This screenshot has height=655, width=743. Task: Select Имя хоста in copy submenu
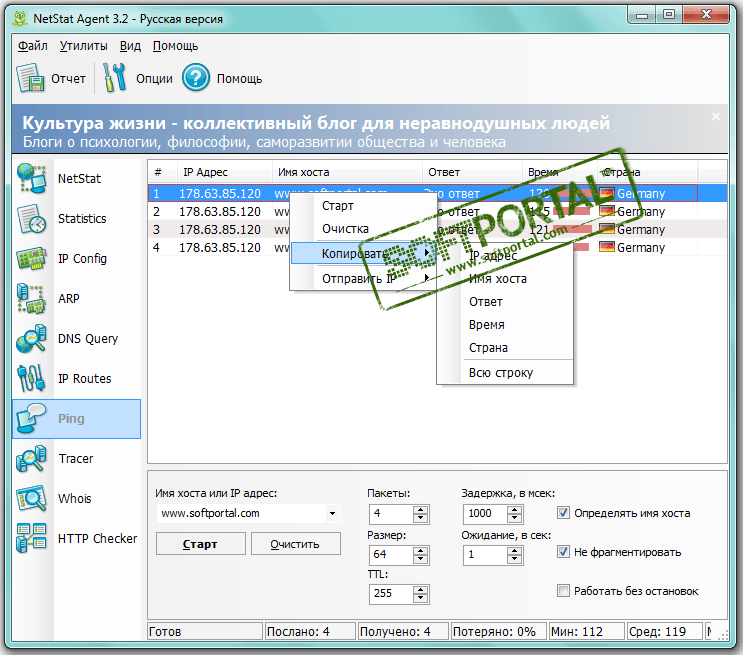coord(505,279)
